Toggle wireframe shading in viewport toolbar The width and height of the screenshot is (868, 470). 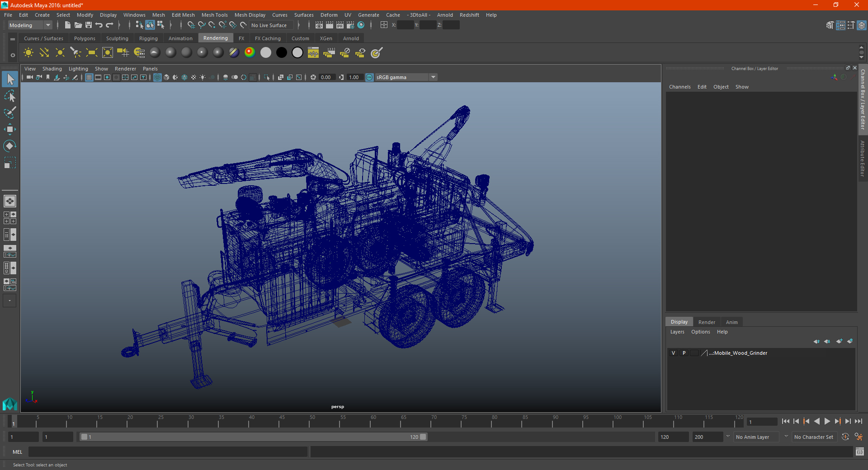(x=157, y=77)
